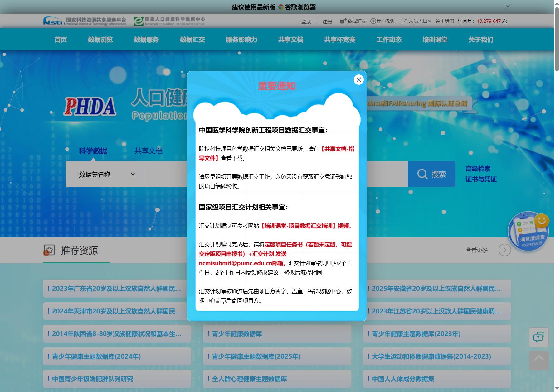This screenshot has height=392, width=560.
Task: Click the NSTI platform logo
Action: pos(85,21)
